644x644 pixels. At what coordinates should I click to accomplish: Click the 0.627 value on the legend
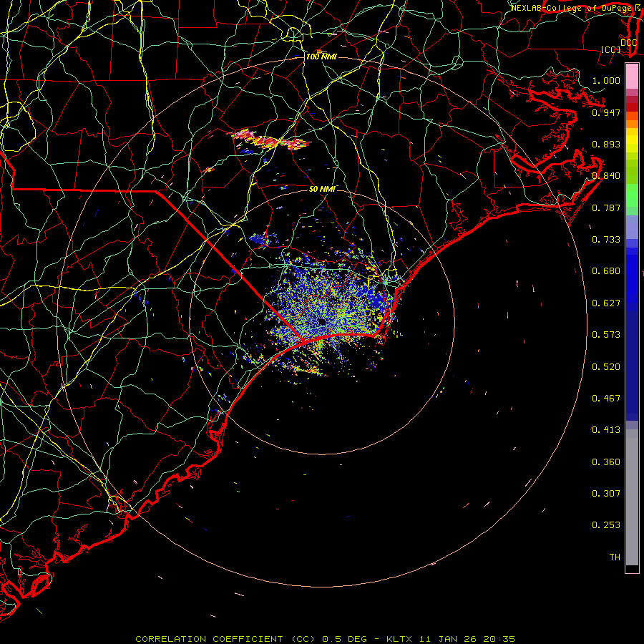coord(606,303)
